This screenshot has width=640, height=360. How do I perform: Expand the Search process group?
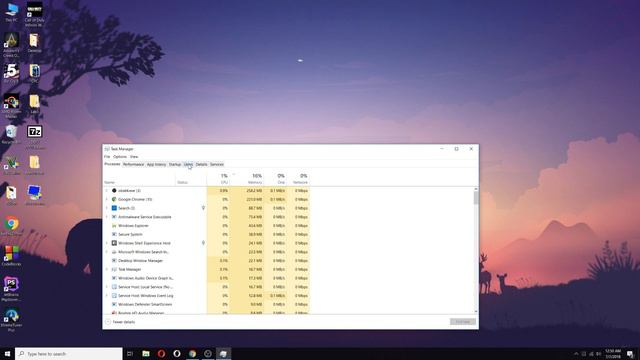point(107,208)
